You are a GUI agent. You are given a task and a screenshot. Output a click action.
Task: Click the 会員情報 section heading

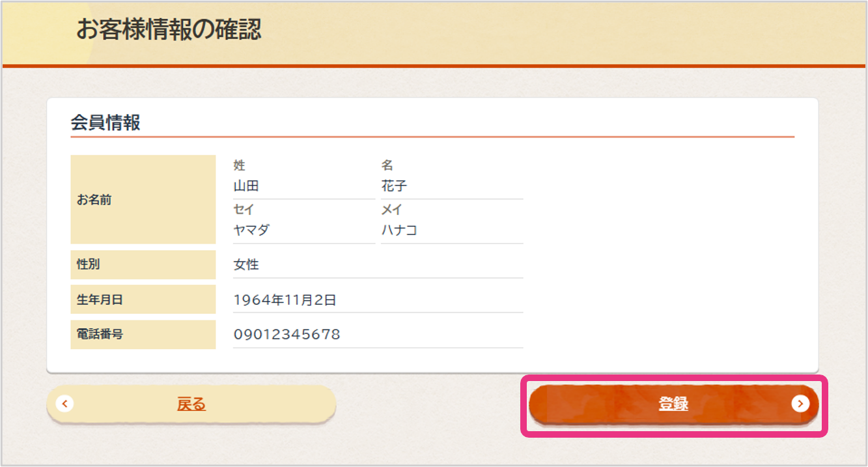coord(105,122)
